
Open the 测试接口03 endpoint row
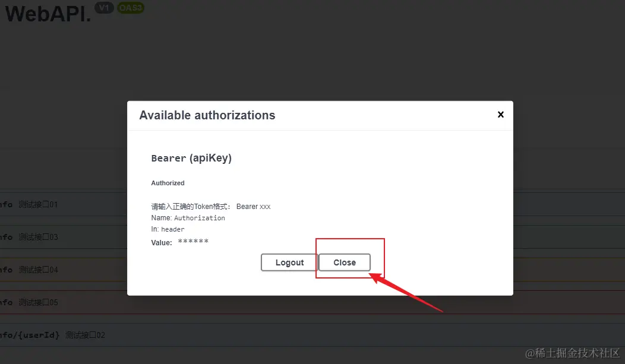point(64,237)
